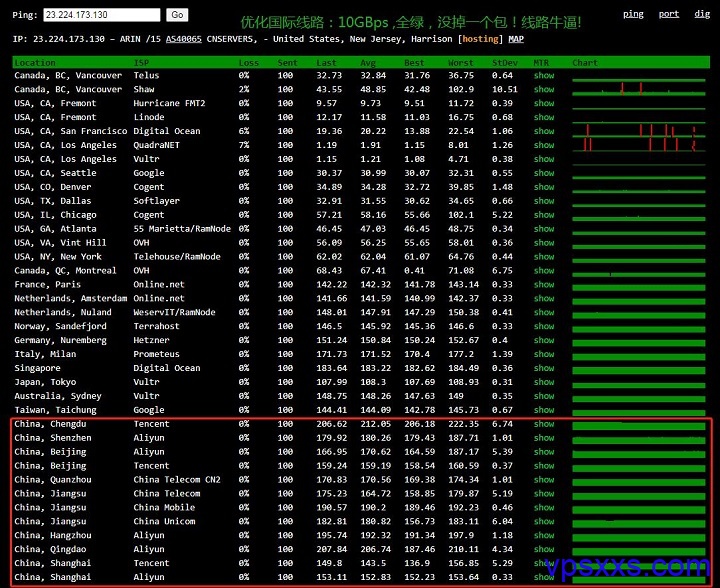Open the ping link at top right

[633, 14]
